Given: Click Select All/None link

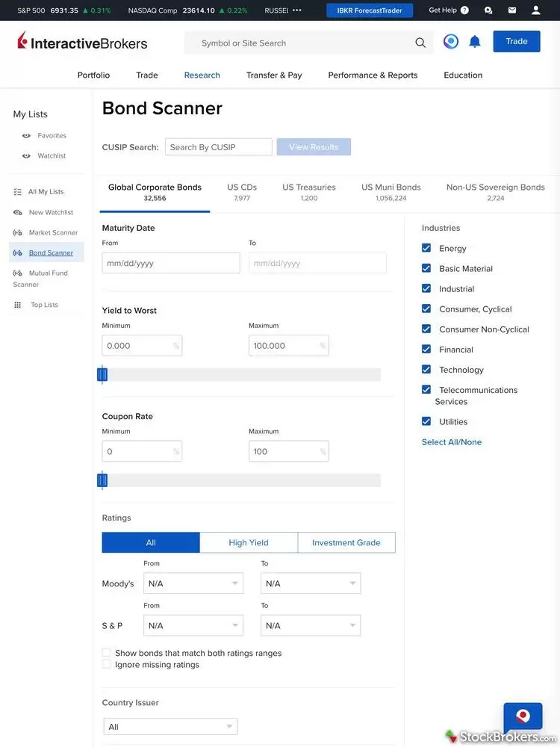Looking at the screenshot, I should coord(452,441).
